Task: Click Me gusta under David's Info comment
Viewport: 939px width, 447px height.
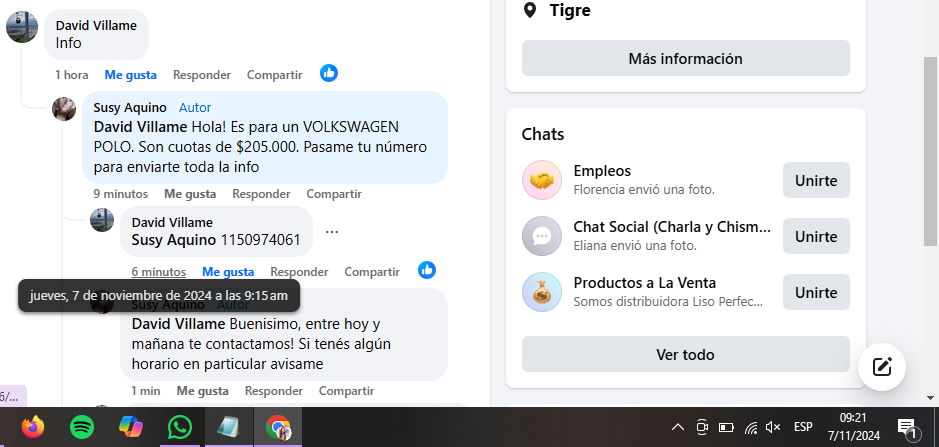Action: (131, 75)
